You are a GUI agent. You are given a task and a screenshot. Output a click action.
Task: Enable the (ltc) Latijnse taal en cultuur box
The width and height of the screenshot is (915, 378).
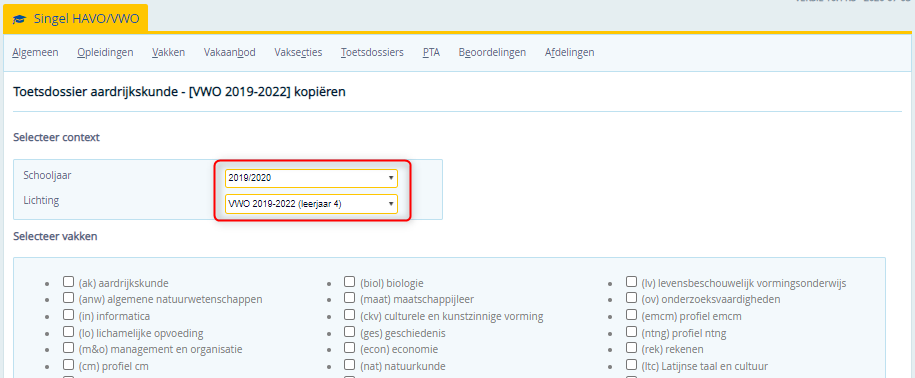tap(631, 366)
